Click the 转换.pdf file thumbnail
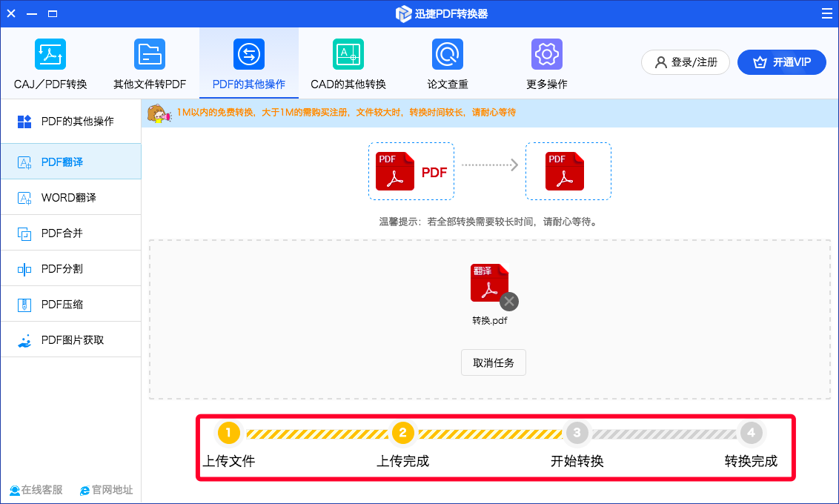 coord(489,283)
